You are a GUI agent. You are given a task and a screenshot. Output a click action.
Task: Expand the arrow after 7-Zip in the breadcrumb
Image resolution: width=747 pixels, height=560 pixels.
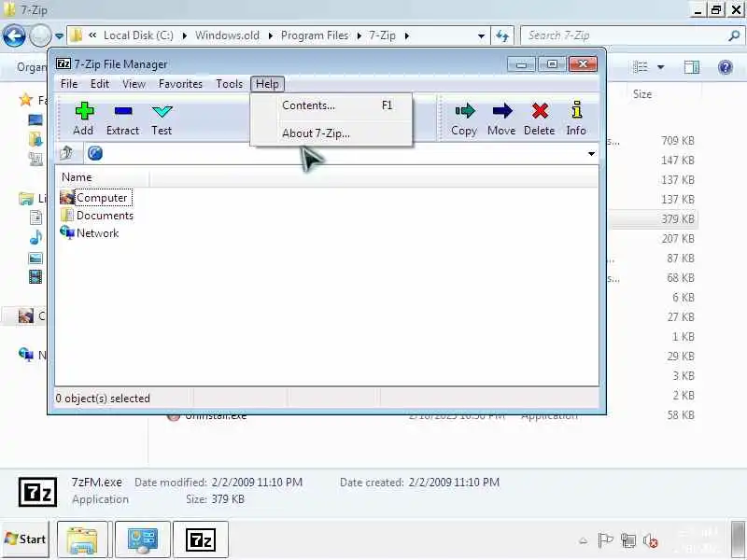pyautogui.click(x=407, y=35)
